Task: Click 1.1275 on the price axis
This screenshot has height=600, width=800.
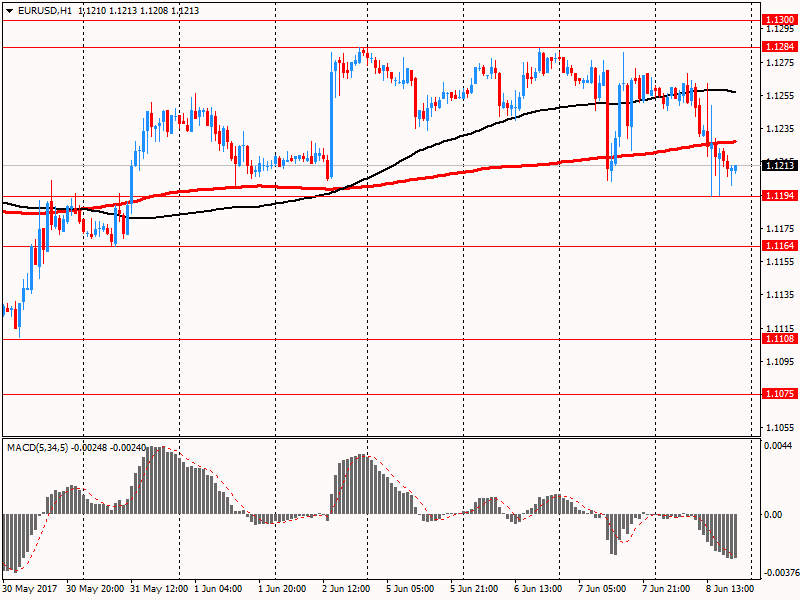Action: (x=781, y=62)
